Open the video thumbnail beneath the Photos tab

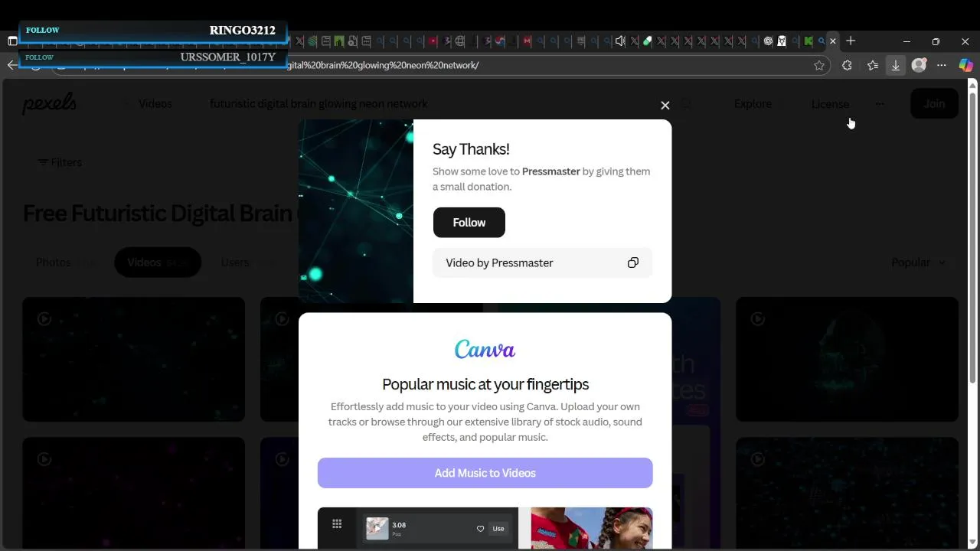[134, 360]
